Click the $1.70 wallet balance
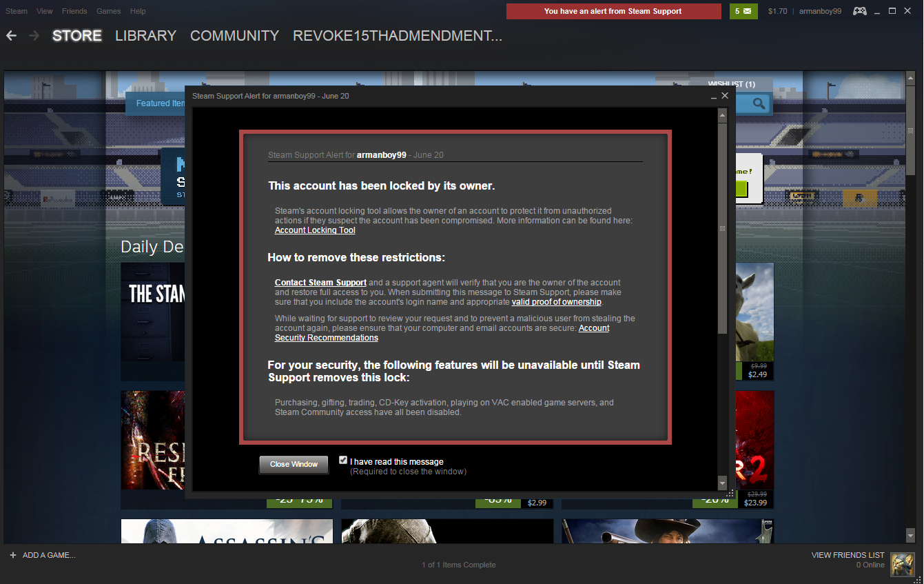 [x=777, y=11]
